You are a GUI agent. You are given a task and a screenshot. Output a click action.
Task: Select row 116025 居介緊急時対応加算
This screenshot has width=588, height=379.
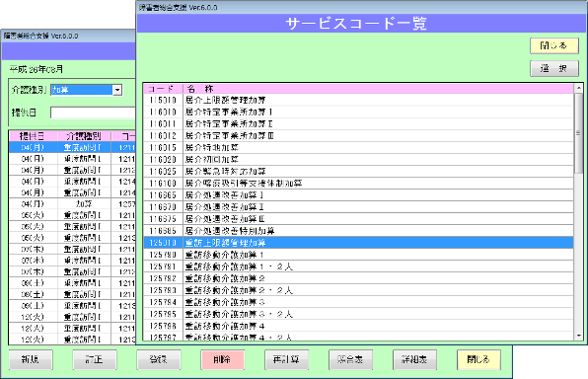click(358, 172)
